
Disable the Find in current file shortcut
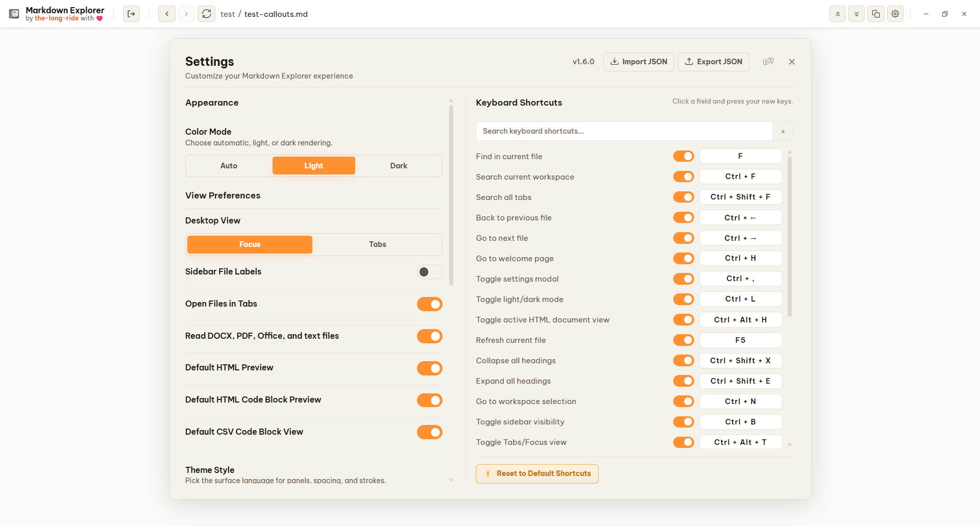[683, 156]
